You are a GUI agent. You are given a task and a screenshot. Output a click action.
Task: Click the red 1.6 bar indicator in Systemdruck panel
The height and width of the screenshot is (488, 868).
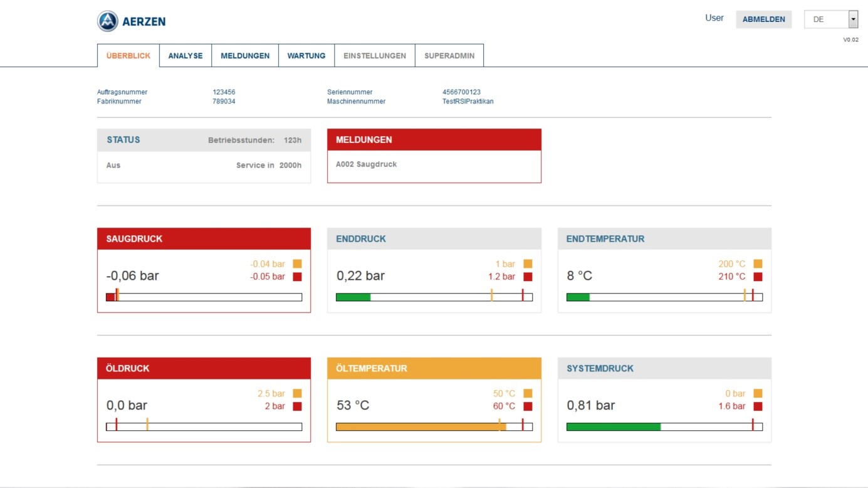(758, 406)
